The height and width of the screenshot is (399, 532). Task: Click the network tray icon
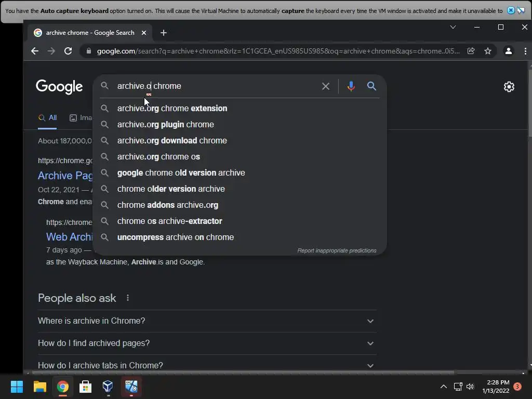pos(458,387)
